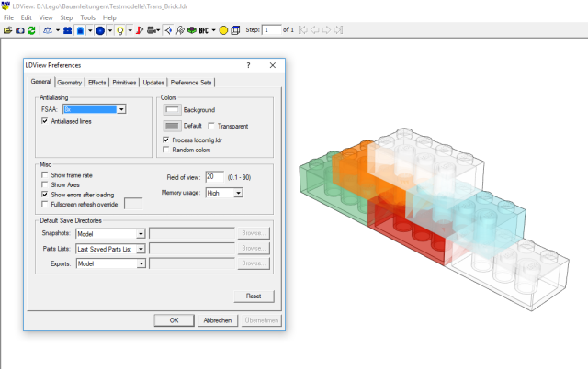Click the yellow circle toolbar icon

tap(223, 30)
